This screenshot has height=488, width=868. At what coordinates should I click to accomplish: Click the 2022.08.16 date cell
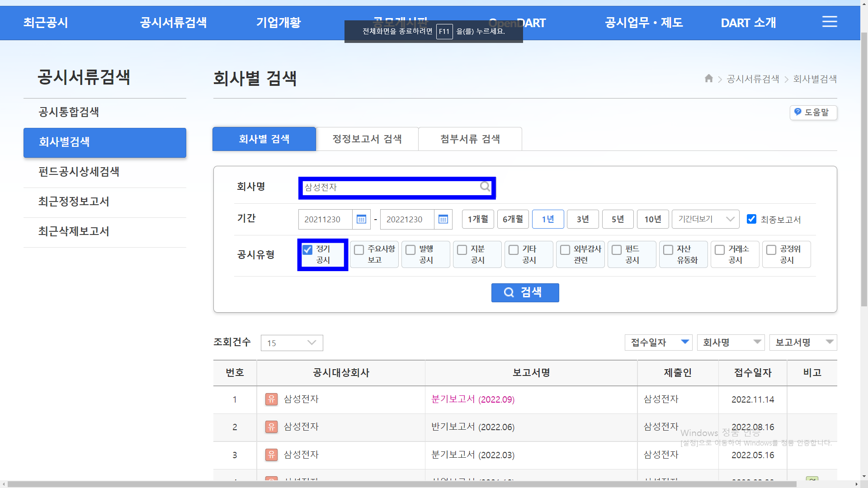753,427
